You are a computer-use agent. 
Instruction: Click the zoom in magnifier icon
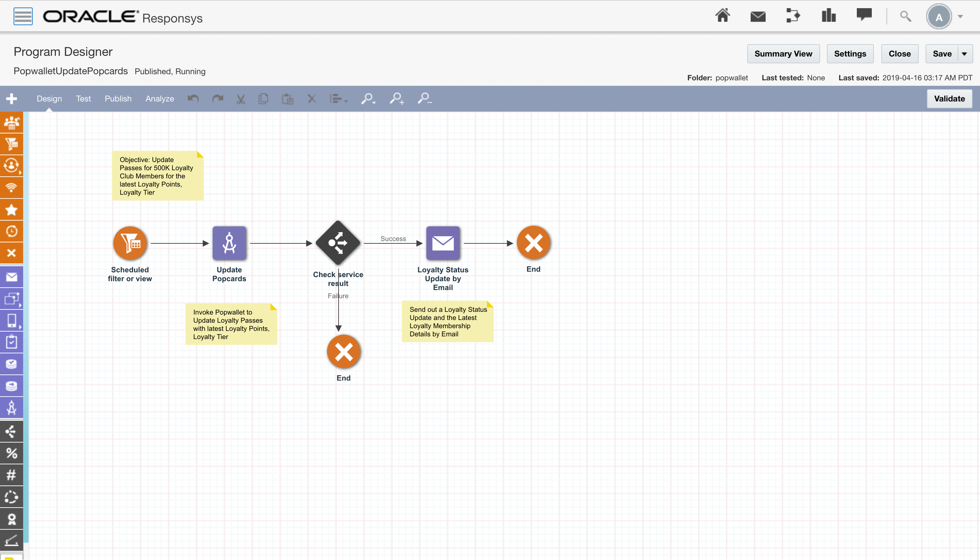coord(396,99)
